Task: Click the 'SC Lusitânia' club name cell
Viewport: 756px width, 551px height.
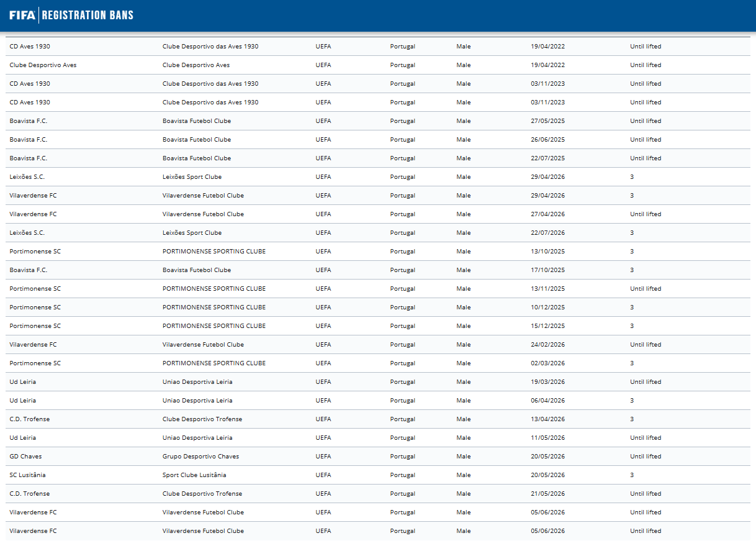Action: click(27, 475)
